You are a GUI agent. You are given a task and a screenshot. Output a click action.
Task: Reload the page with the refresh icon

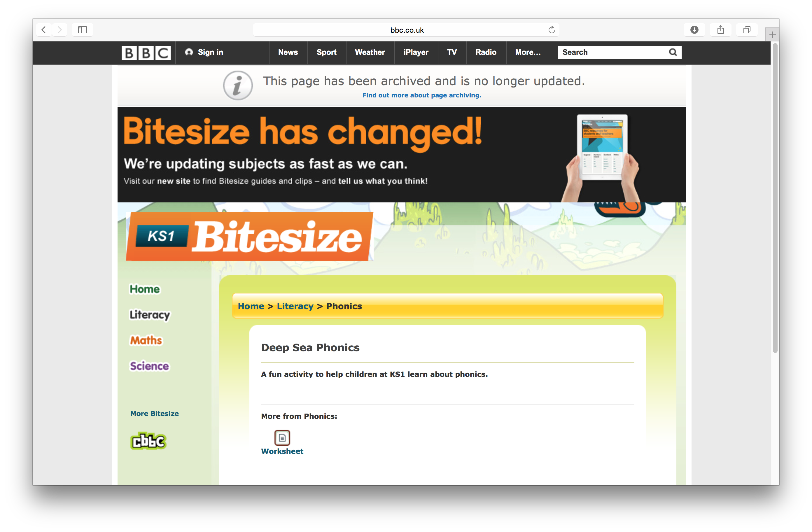tap(551, 30)
